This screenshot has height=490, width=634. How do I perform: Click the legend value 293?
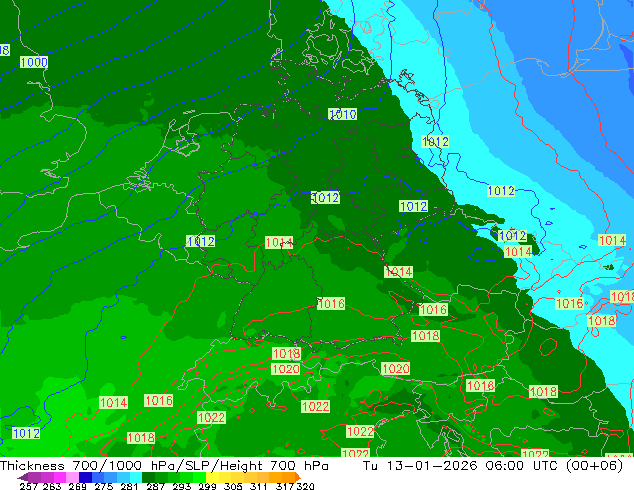point(181,486)
